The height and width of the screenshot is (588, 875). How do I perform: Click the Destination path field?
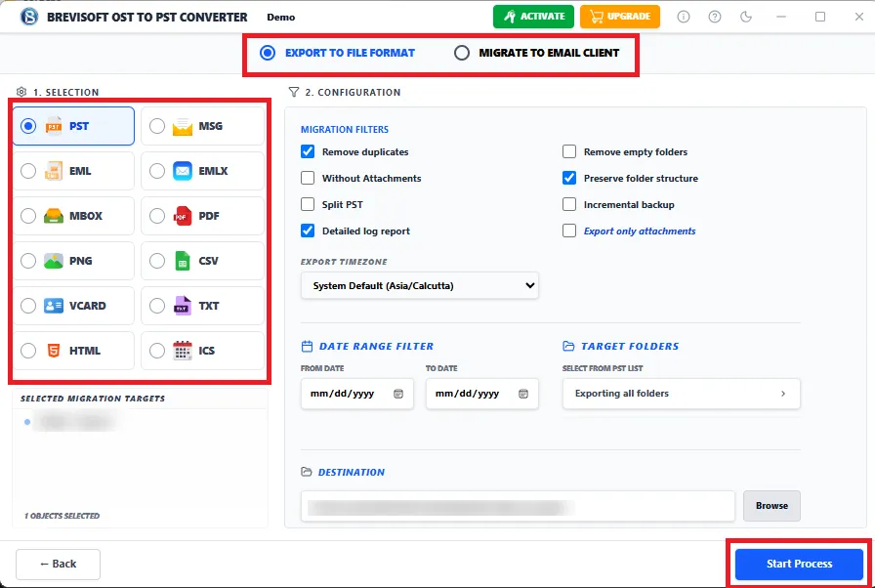click(518, 507)
